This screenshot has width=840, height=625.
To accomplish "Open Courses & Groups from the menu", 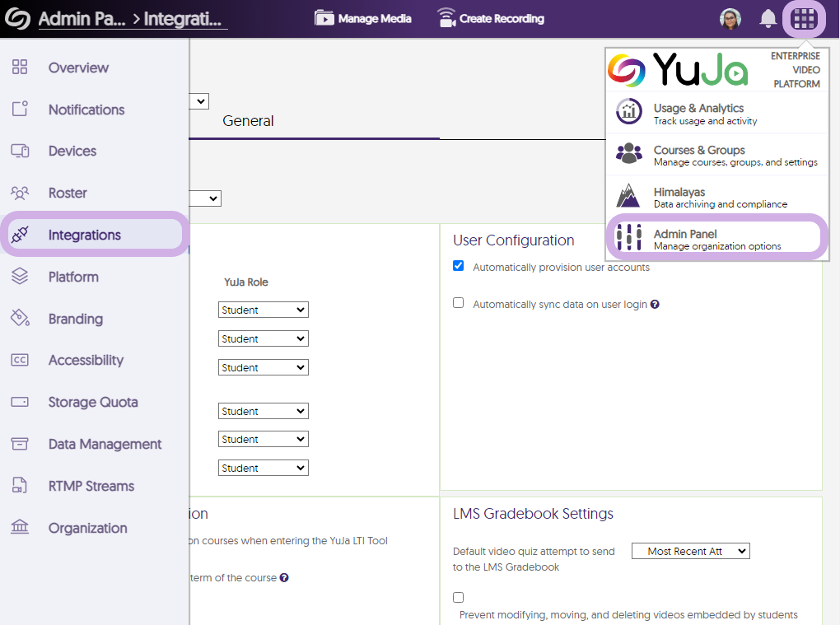I will (x=699, y=156).
